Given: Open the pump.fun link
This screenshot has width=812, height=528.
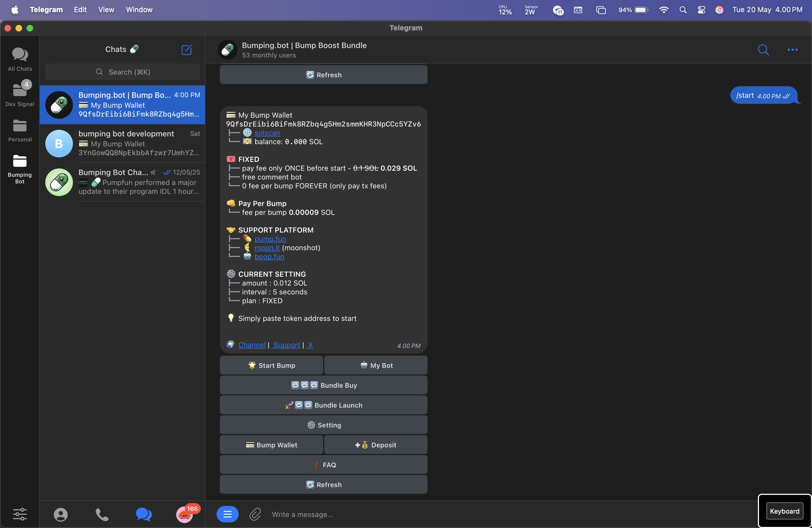Looking at the screenshot, I should click(x=270, y=239).
